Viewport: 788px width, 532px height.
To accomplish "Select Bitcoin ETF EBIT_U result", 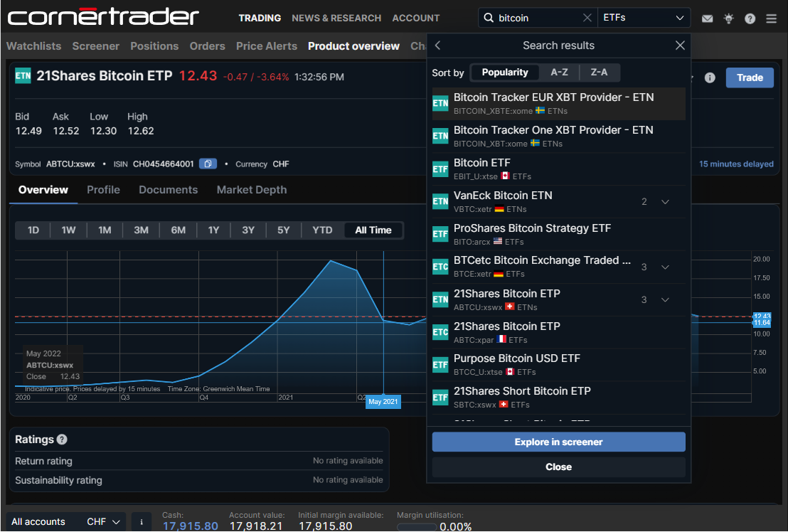I will point(559,169).
